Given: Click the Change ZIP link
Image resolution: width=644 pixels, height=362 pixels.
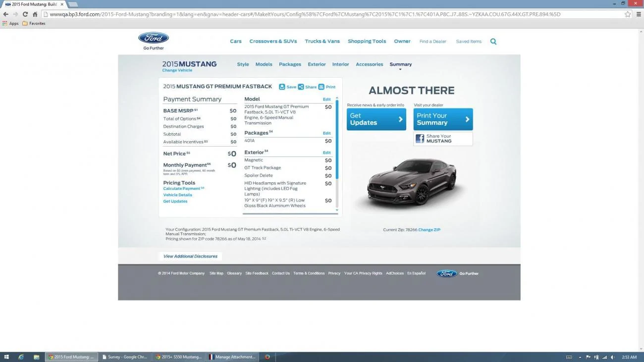Looking at the screenshot, I should point(429,230).
